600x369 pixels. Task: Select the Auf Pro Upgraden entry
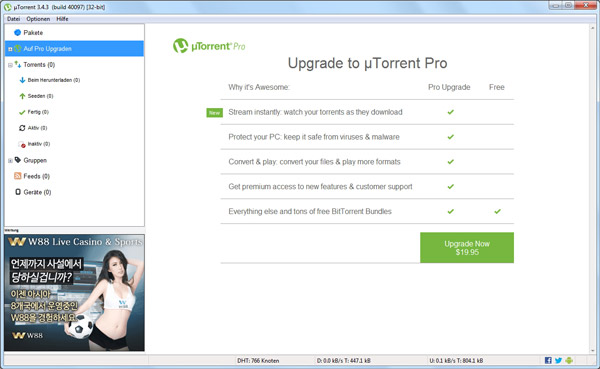[75, 49]
